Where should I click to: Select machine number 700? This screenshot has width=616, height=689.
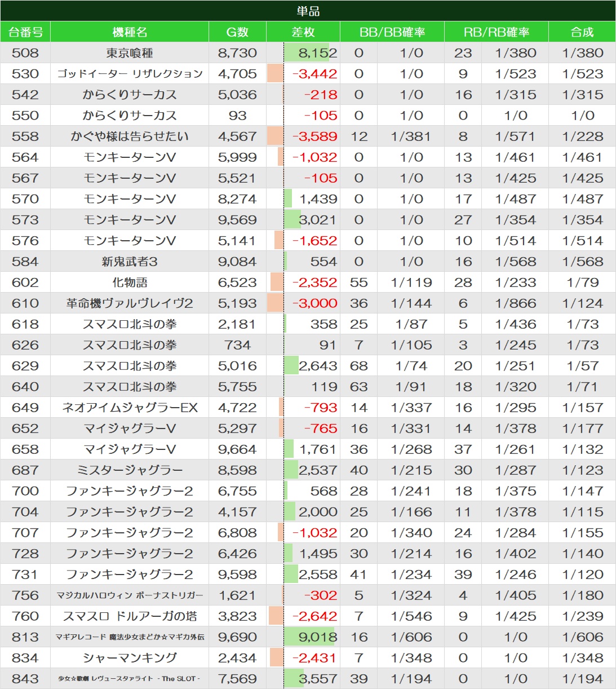(x=25, y=491)
